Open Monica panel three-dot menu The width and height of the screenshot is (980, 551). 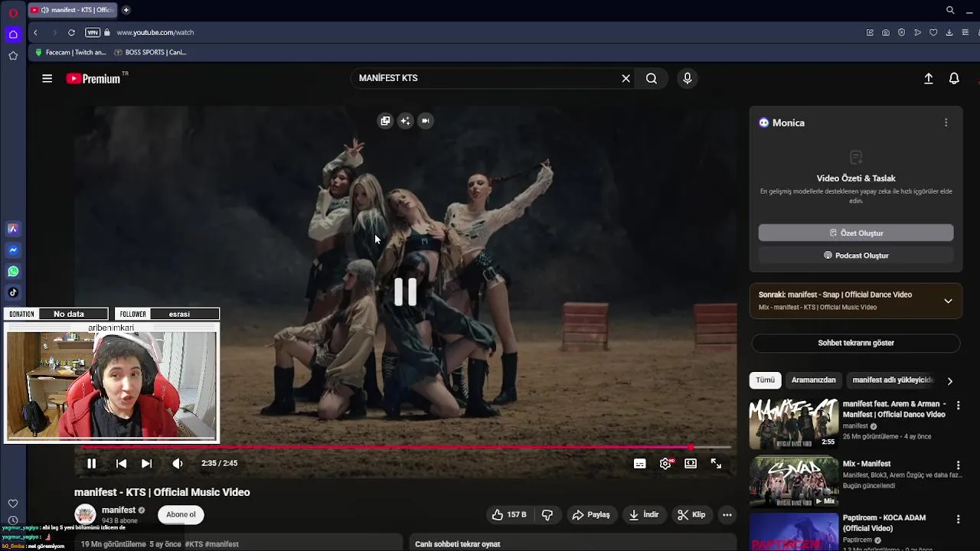click(946, 122)
